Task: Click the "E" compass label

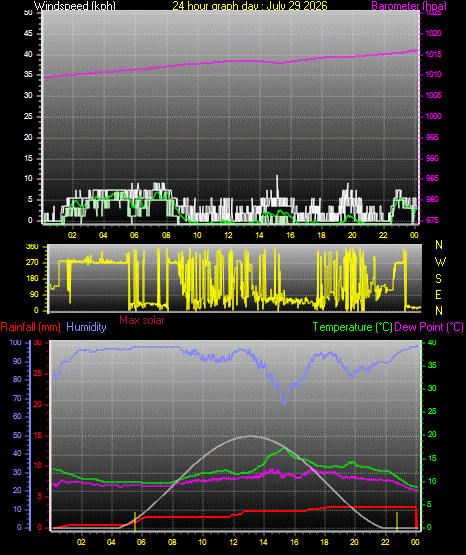Action: tap(438, 295)
